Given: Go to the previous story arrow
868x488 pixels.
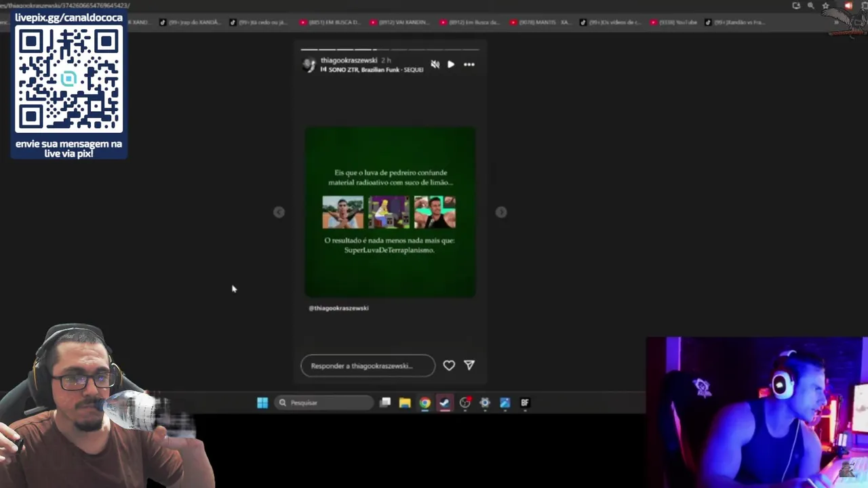Looking at the screenshot, I should coord(279,212).
